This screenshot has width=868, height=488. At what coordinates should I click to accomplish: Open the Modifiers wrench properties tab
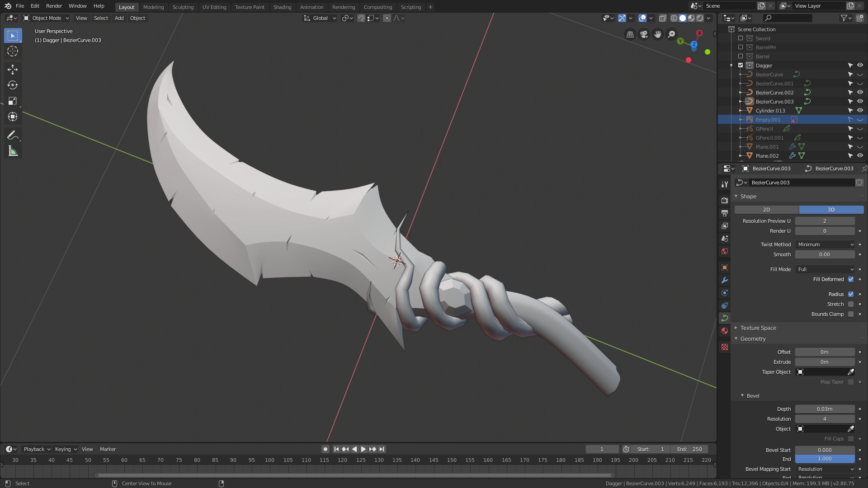(725, 280)
